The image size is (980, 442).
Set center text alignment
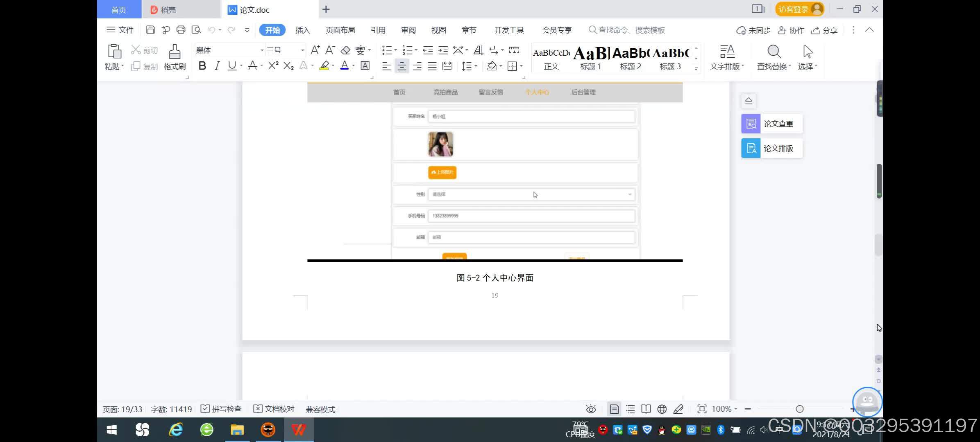(402, 66)
